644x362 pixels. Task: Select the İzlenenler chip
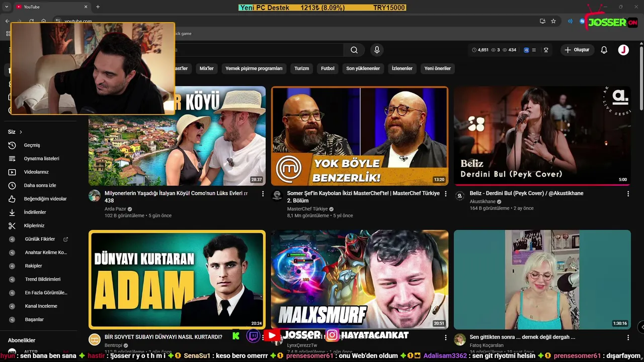coord(402,68)
